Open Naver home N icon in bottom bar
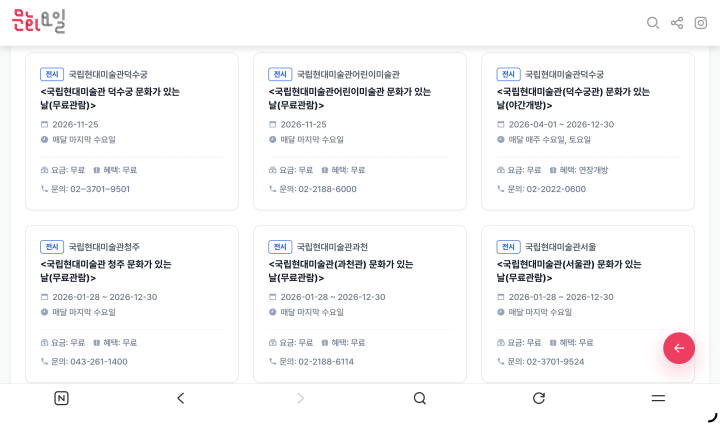The width and height of the screenshot is (720, 425). [61, 398]
